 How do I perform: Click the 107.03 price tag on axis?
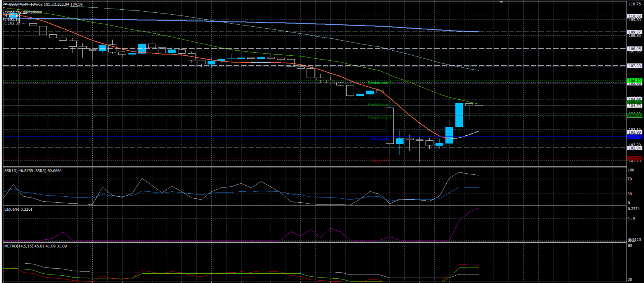(x=634, y=66)
